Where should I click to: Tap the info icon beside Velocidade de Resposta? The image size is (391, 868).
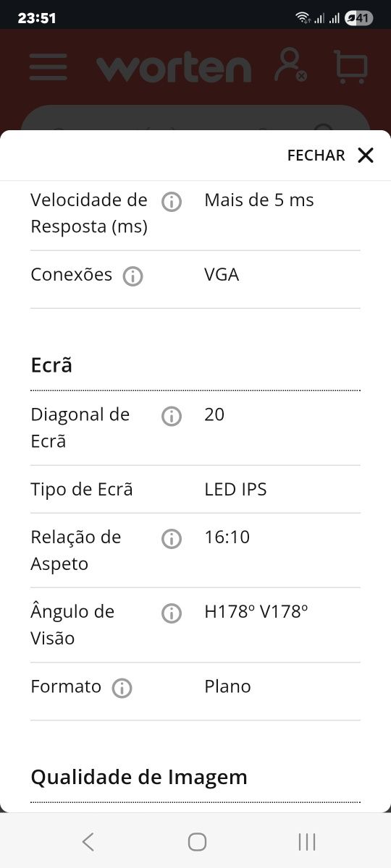pyautogui.click(x=172, y=201)
